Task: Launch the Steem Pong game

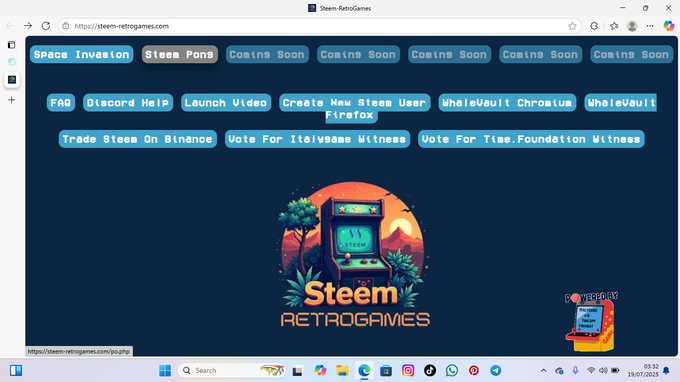Action: pos(180,54)
